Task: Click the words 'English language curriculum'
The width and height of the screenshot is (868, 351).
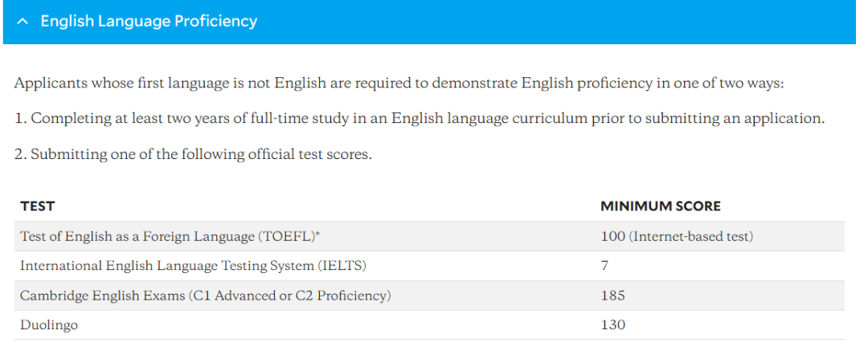Action: click(x=487, y=119)
